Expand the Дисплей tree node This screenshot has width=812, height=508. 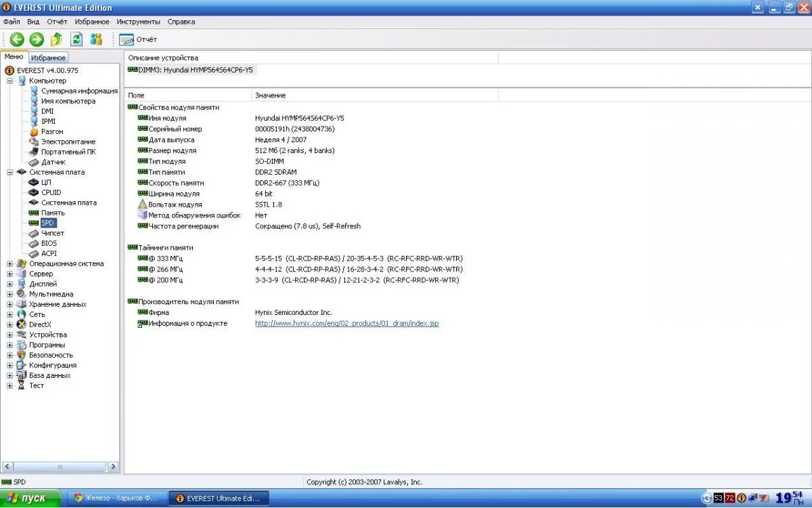pos(10,284)
